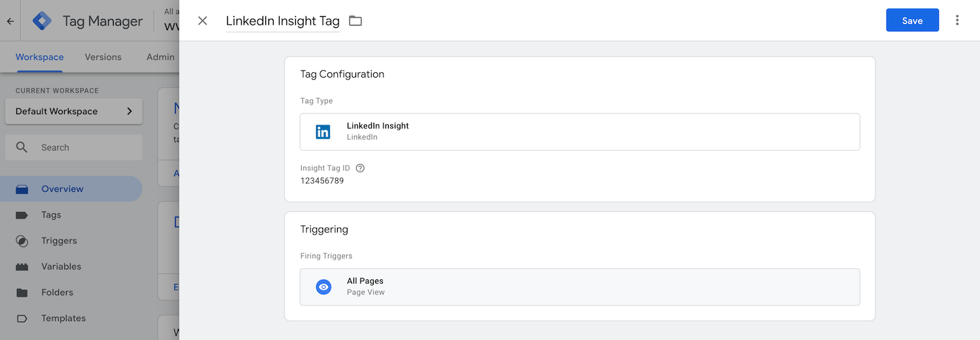Switch to the Versions tab

point(103,57)
